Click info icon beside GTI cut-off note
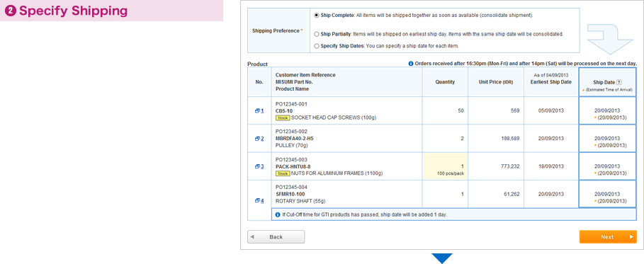This screenshot has width=644, height=264. click(278, 214)
